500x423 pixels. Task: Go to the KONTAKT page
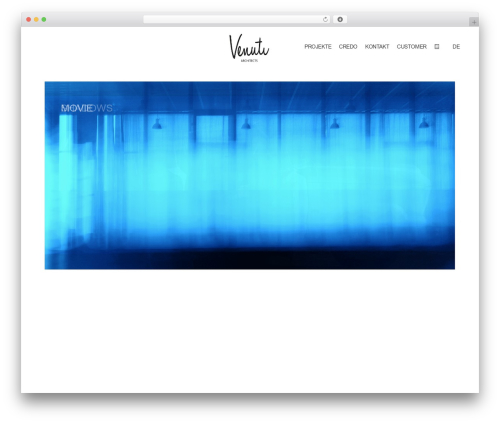[377, 47]
